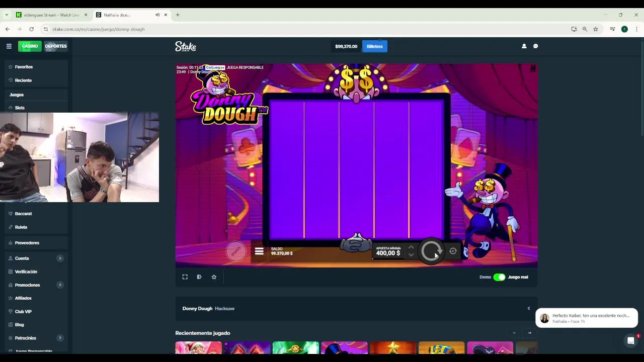Screen dimensions: 644x362
Task: Switch to CASINO section
Action: 30,46
